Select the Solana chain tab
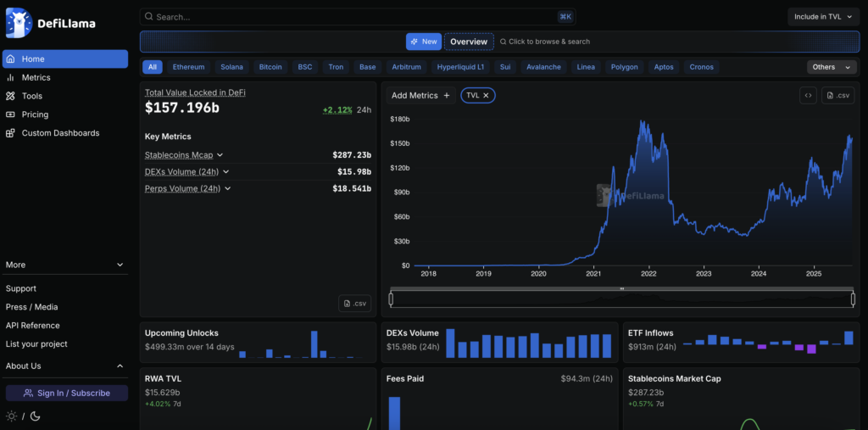The width and height of the screenshot is (868, 430). click(231, 67)
